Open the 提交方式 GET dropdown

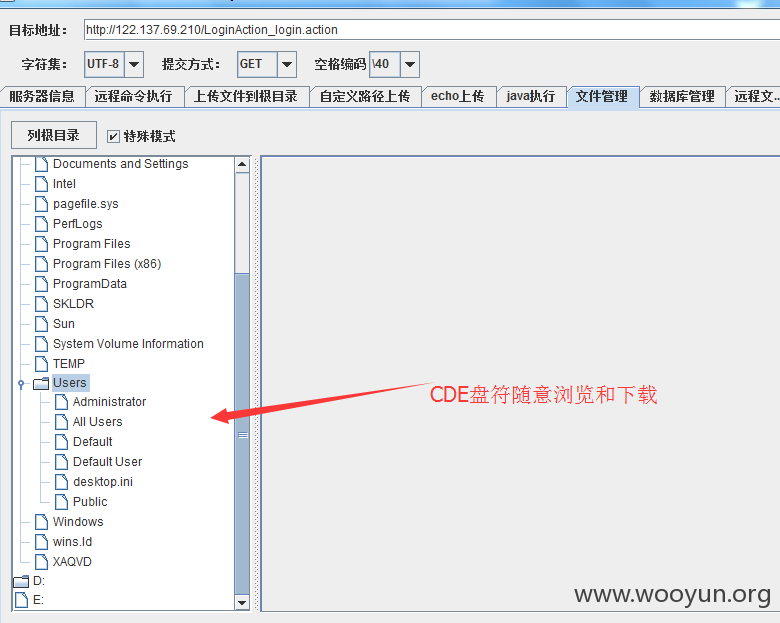(x=287, y=64)
